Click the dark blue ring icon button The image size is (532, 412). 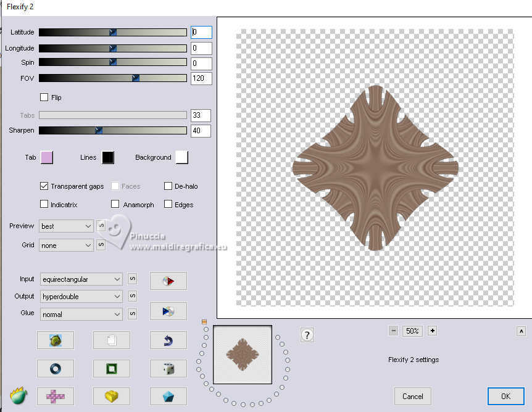click(x=55, y=368)
